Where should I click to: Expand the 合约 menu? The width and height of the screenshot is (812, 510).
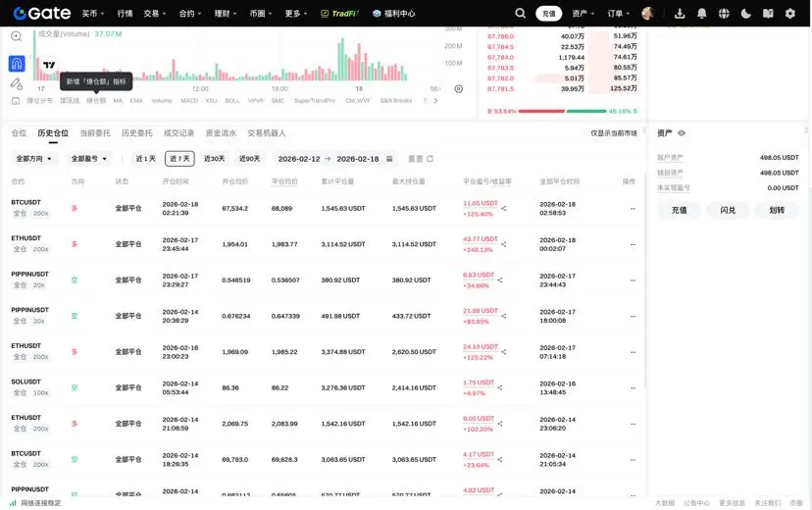(190, 14)
